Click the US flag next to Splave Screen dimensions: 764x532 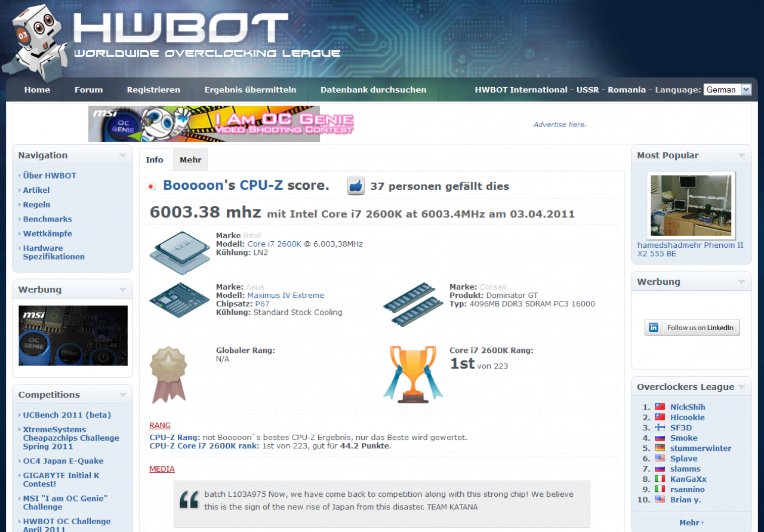point(660,459)
